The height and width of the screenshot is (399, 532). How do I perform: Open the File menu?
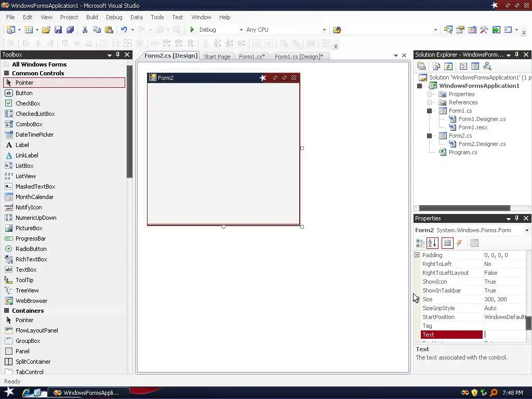pyautogui.click(x=10, y=17)
